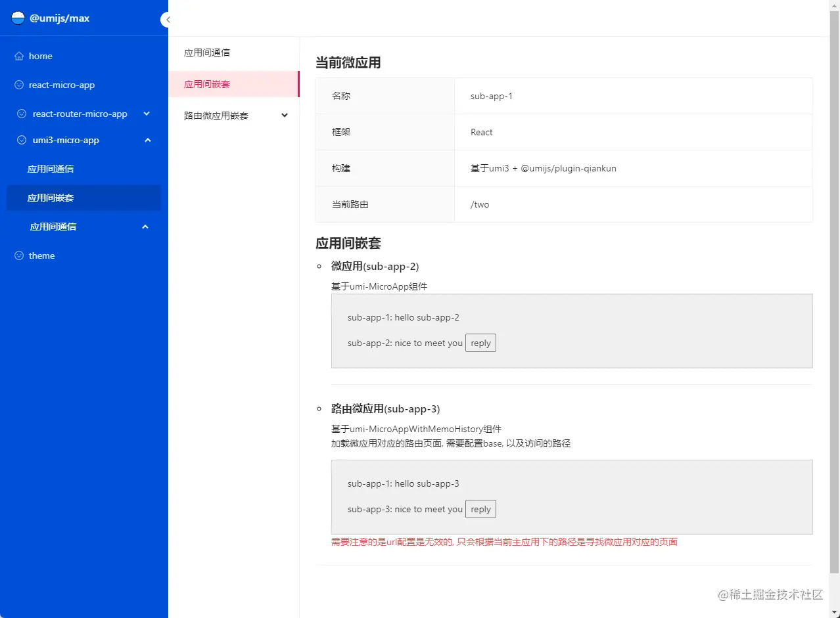The height and width of the screenshot is (618, 840).
Task: Click the red warning text about url configuration
Action: tap(503, 541)
